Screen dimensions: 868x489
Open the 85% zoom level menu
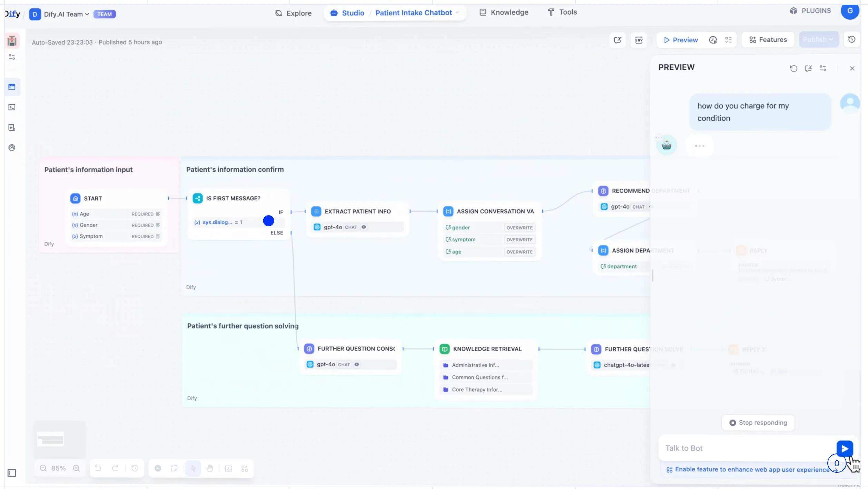coord(58,468)
